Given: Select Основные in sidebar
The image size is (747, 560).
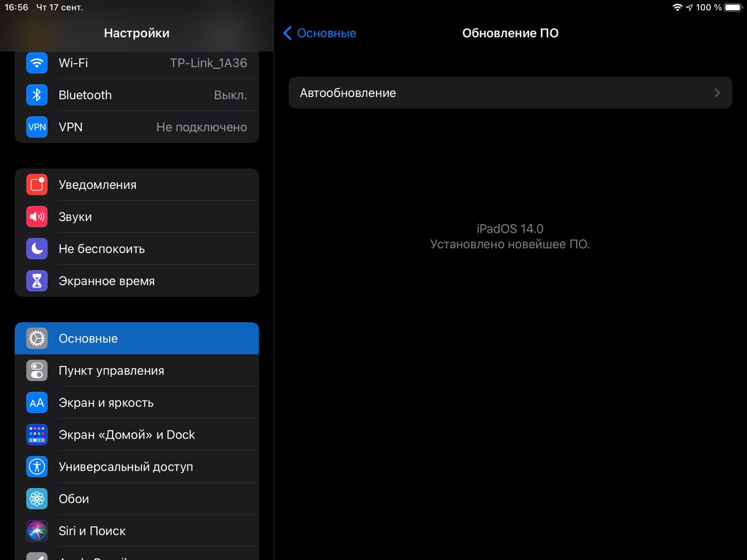Looking at the screenshot, I should 137,338.
